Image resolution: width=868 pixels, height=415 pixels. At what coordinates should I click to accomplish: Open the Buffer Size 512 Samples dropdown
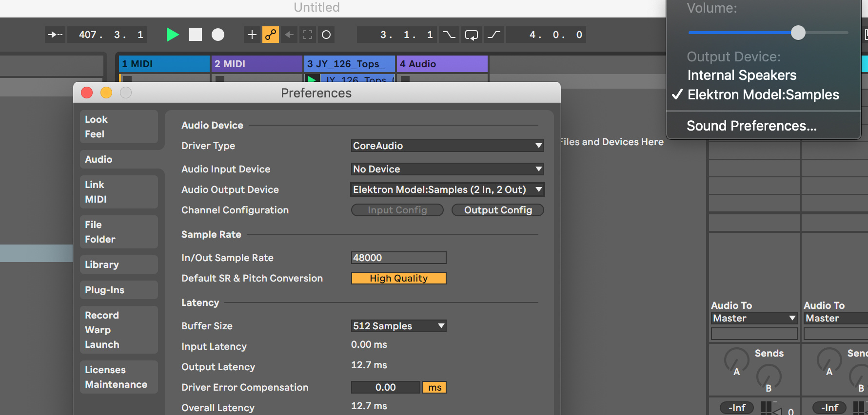tap(398, 326)
